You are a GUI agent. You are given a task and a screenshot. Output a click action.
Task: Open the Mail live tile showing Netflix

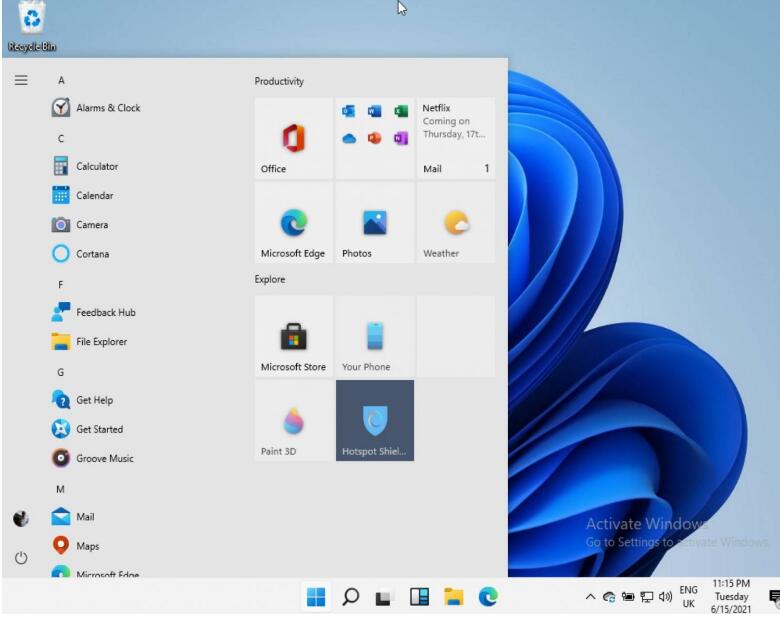456,138
